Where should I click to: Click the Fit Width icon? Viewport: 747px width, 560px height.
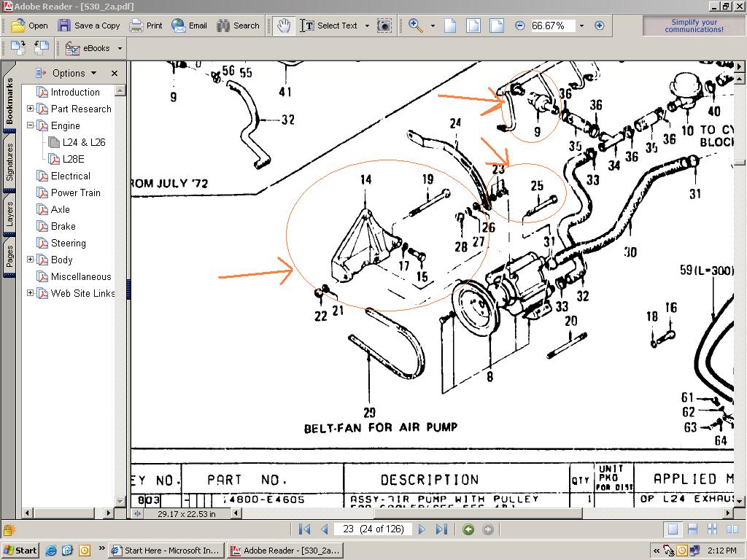pyautogui.click(x=496, y=26)
